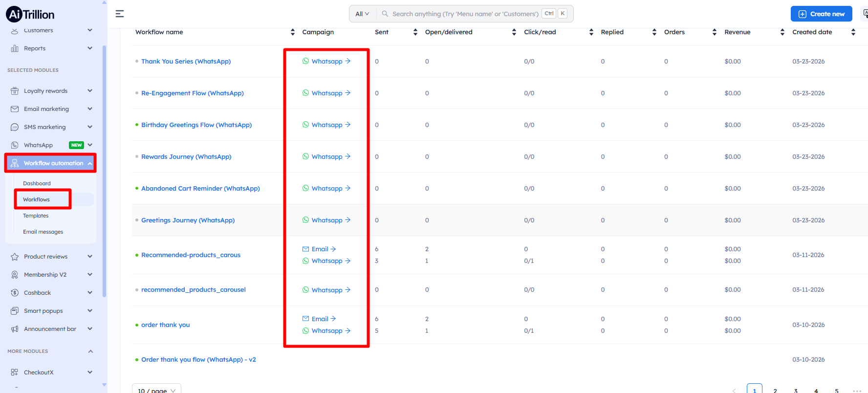Open the Abandoned Cart Reminder (WhatsApp) workflow
Viewport: 868px width, 393px height.
200,189
